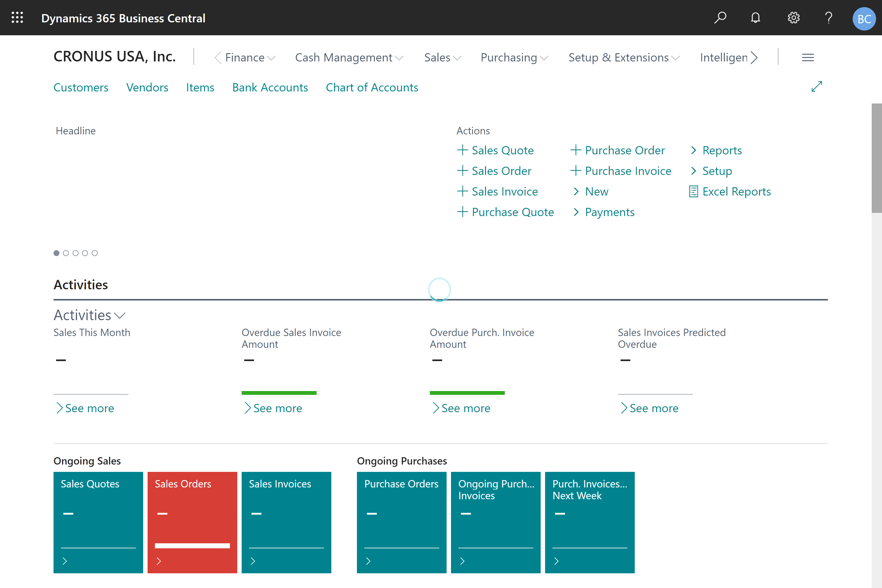Click the Excel Reports action label
The height and width of the screenshot is (588, 882).
(x=736, y=191)
